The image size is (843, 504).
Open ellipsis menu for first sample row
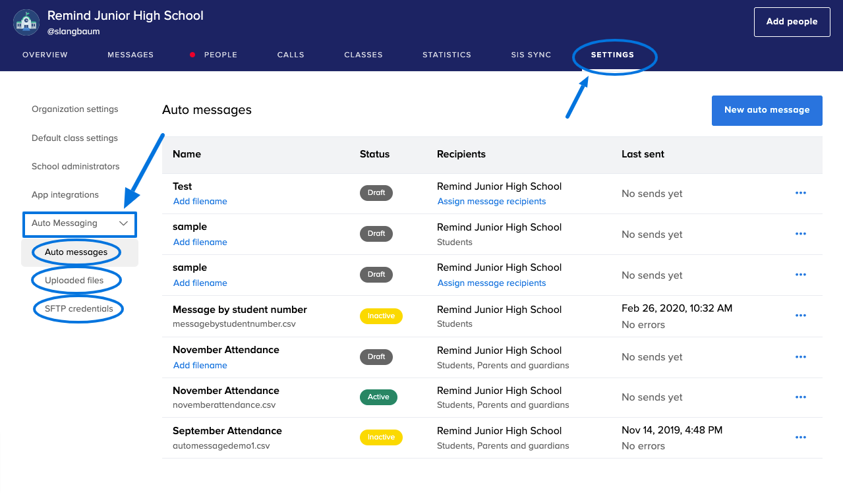pyautogui.click(x=801, y=234)
